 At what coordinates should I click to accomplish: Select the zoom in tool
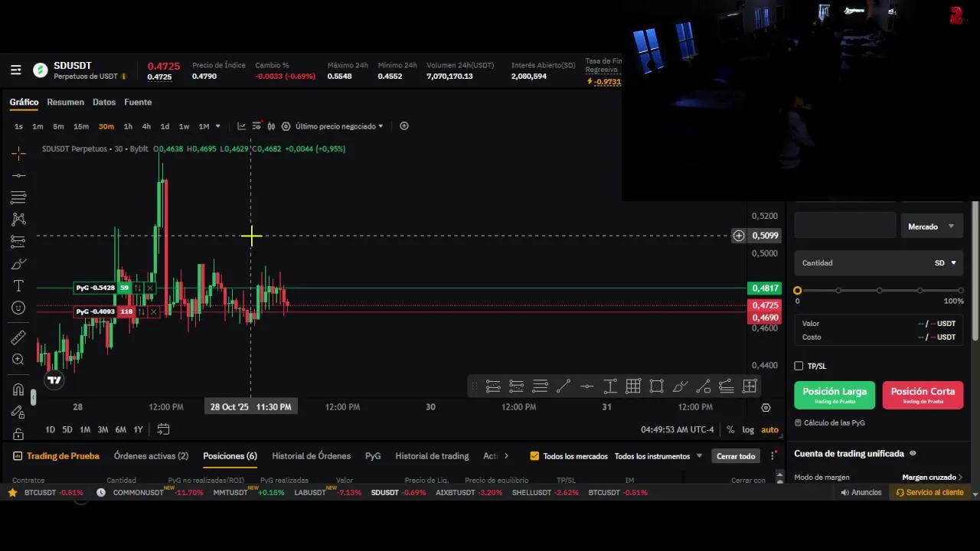pos(18,360)
